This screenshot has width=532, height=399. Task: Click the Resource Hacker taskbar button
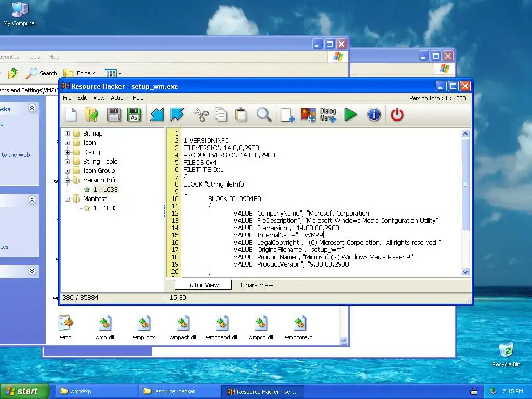pos(262,391)
